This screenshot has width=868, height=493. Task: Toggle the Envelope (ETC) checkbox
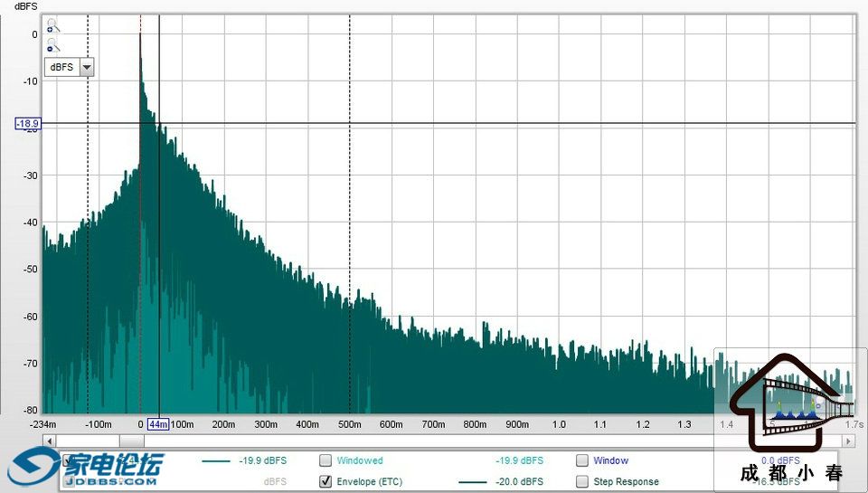pyautogui.click(x=326, y=481)
